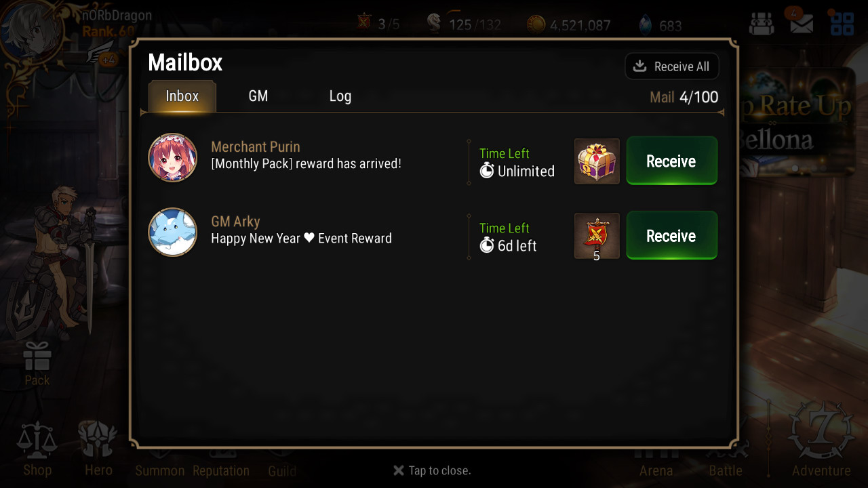Screen dimensions: 868x488
Task: Open the grid menu icon
Action: 842,23
